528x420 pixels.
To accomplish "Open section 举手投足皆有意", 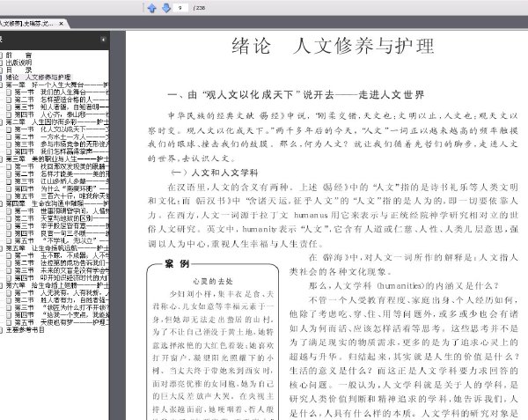I will pos(62,225).
